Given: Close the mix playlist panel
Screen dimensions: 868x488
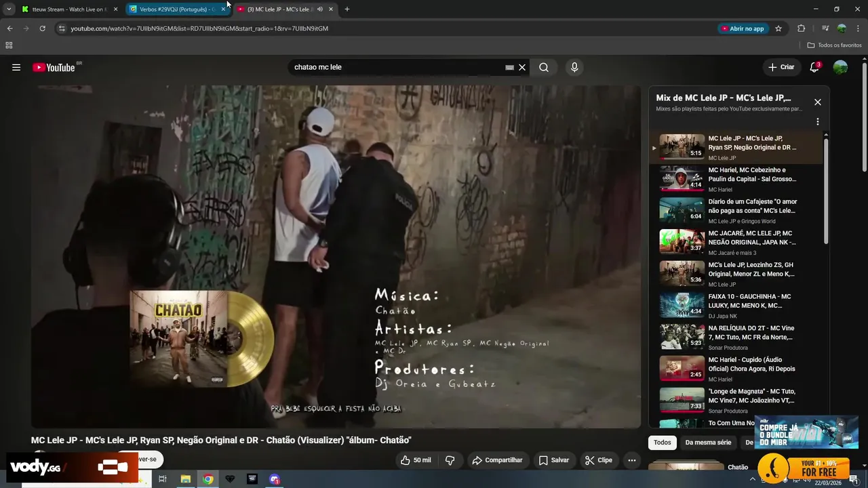Looking at the screenshot, I should (x=817, y=102).
